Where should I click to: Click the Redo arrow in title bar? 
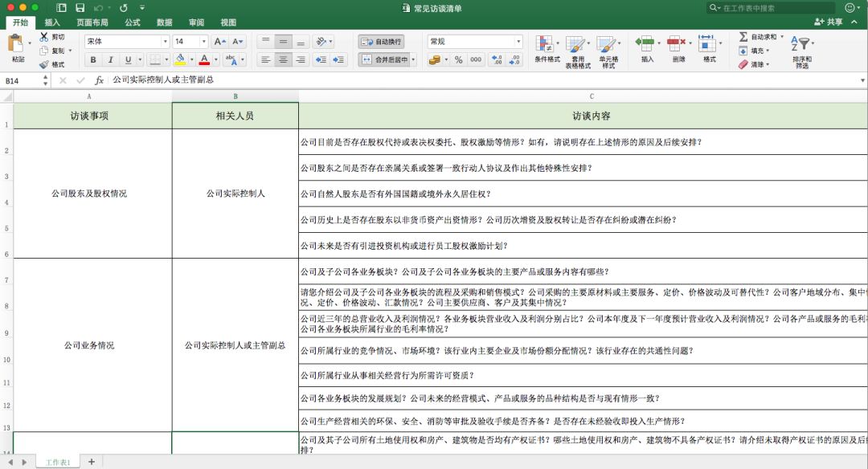point(124,8)
